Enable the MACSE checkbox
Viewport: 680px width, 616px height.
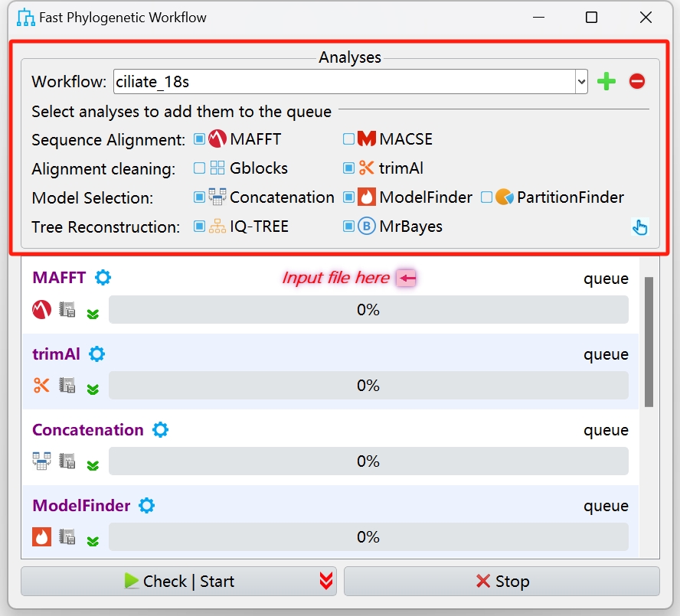point(348,139)
